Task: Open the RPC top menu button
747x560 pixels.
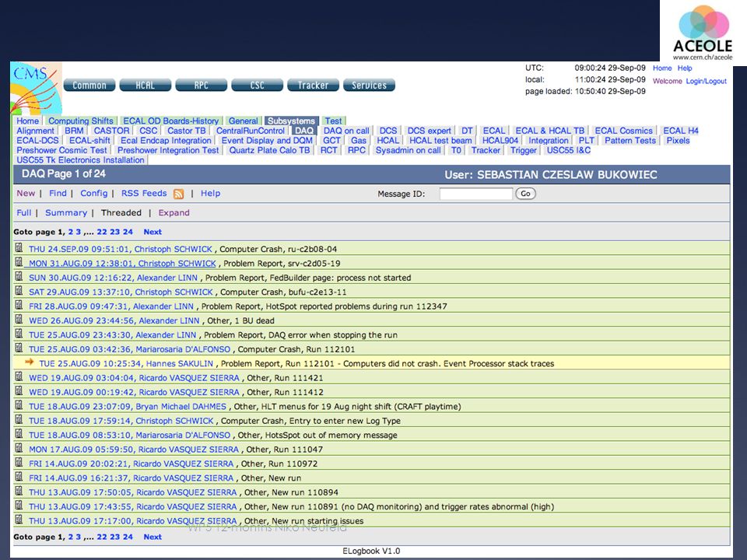Action: (x=201, y=86)
